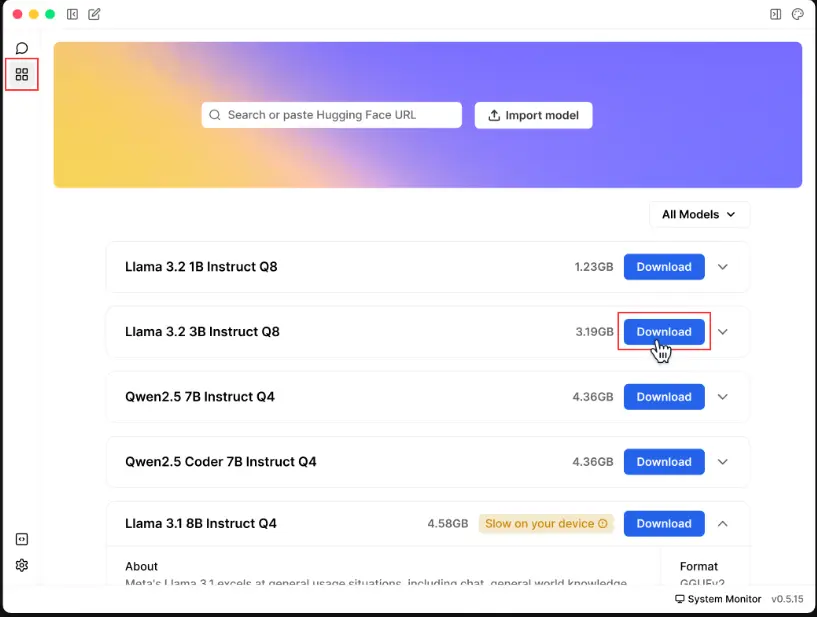Open System Monitor in the status bar
This screenshot has width=817, height=617.
coord(716,599)
